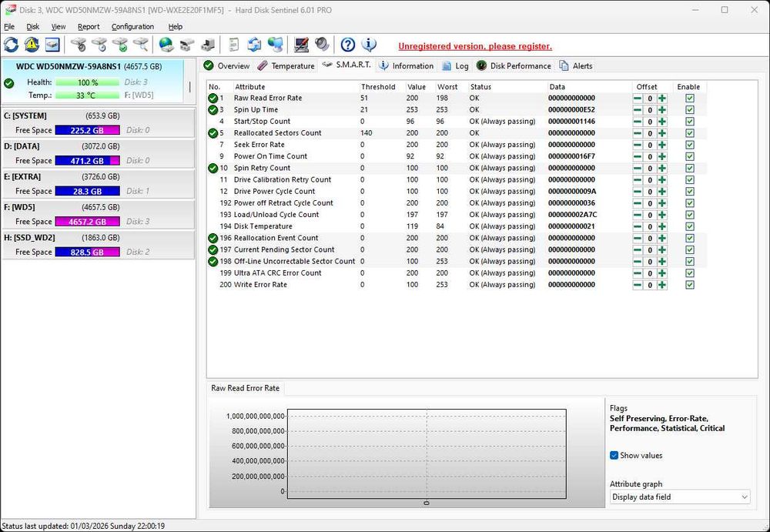Screen dimensions: 770x532
Task: Open the View menu
Action: pos(59,26)
